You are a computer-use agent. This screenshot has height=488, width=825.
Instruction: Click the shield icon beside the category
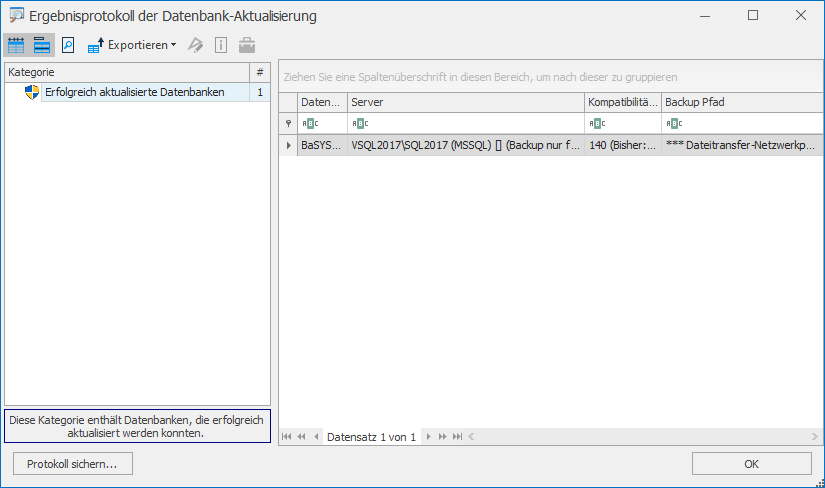coord(31,92)
